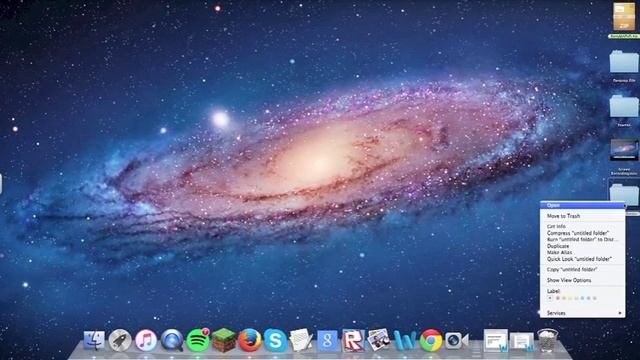Choose Move to Trash
Image resolution: width=640 pixels, height=360 pixels.
point(582,216)
